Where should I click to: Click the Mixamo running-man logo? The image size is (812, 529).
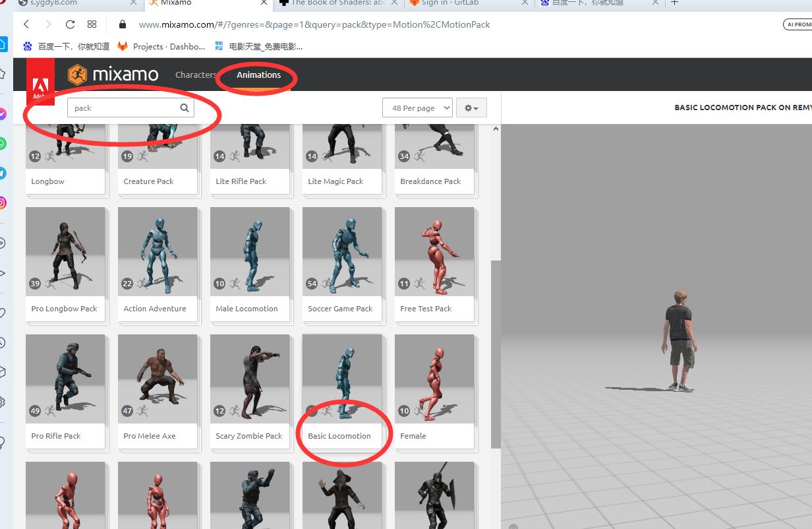click(78, 75)
